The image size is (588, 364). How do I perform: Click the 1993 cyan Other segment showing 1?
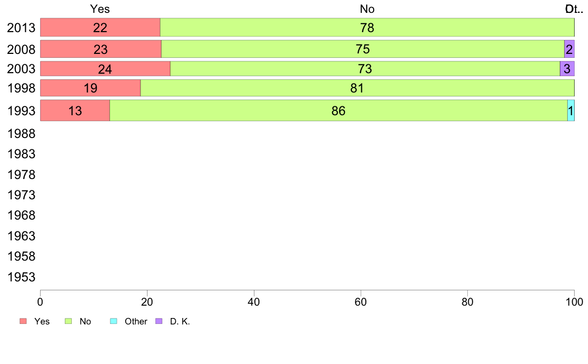tap(571, 111)
